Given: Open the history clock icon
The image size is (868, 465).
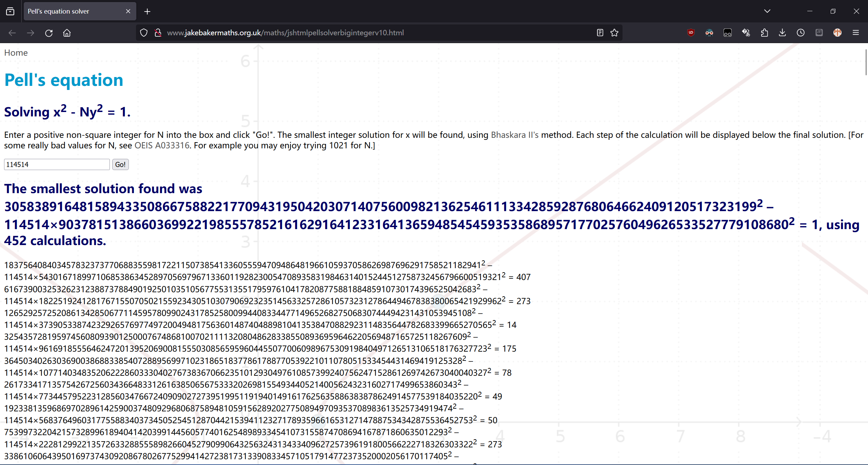Looking at the screenshot, I should pos(801,33).
